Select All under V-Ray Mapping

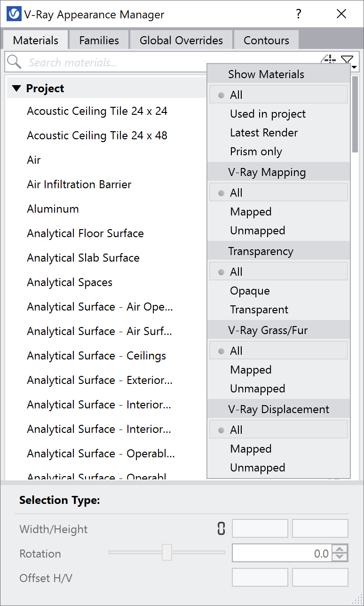click(278, 192)
